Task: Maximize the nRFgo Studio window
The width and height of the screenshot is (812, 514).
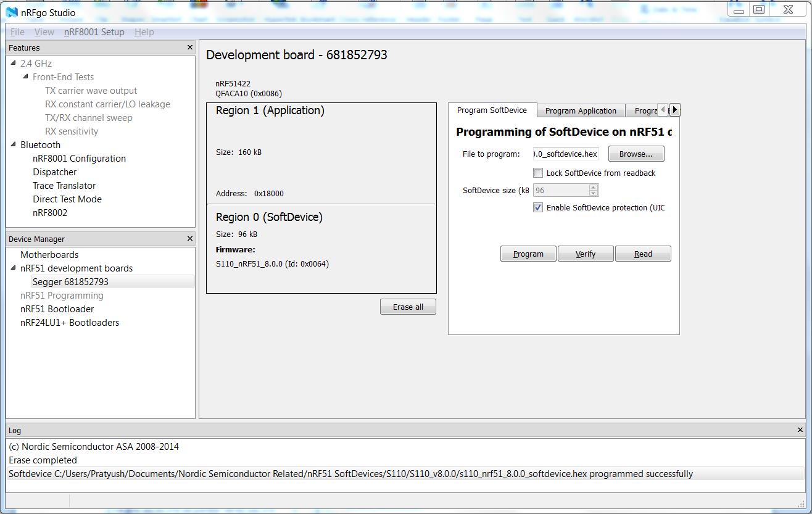Action: point(759,9)
